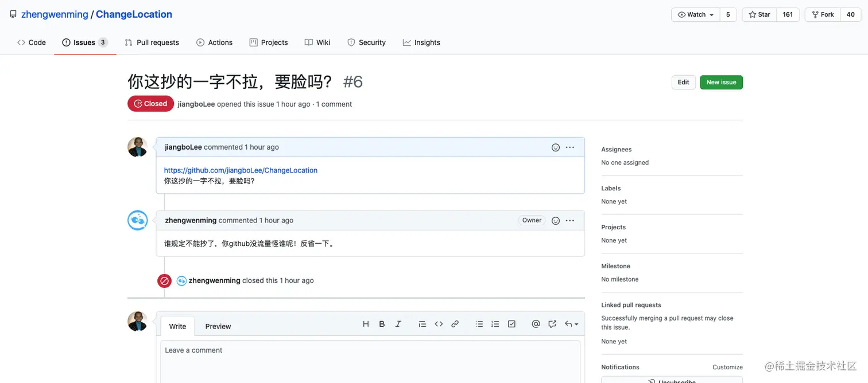Select the Write tab in comment editor
868x383 pixels.
177,326
